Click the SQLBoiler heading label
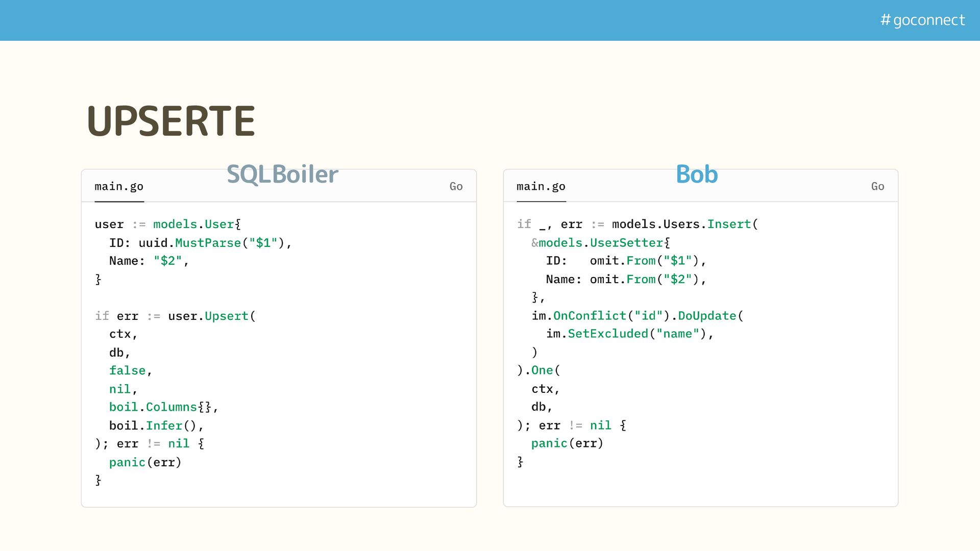Screen dimensions: 980x551 click(282, 174)
